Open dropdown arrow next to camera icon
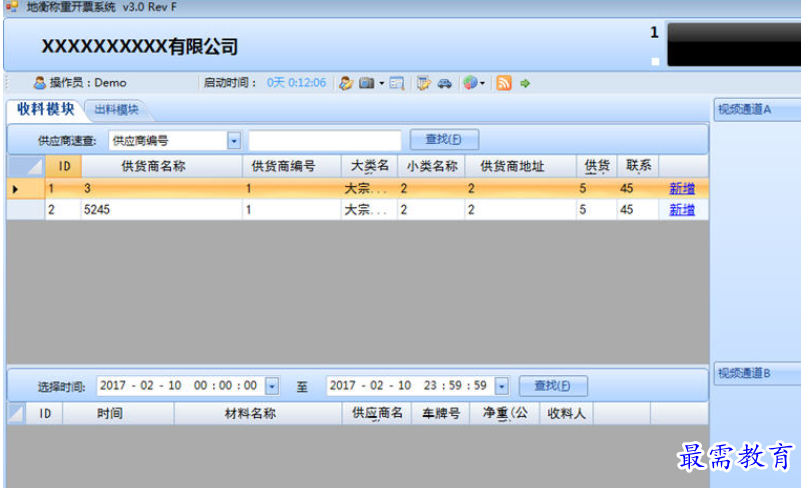Screen dimensions: 801x488 [x=381, y=83]
